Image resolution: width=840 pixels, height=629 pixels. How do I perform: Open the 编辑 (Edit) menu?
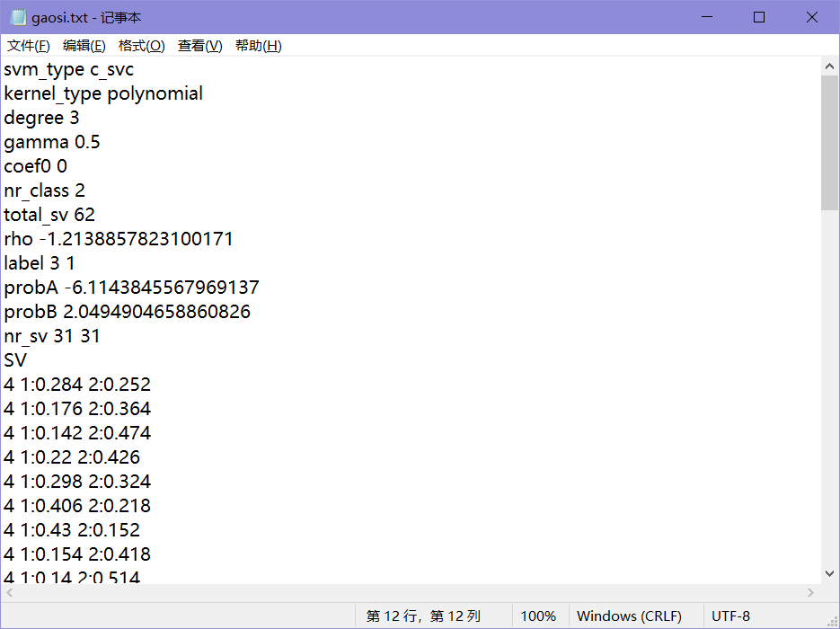(x=84, y=45)
